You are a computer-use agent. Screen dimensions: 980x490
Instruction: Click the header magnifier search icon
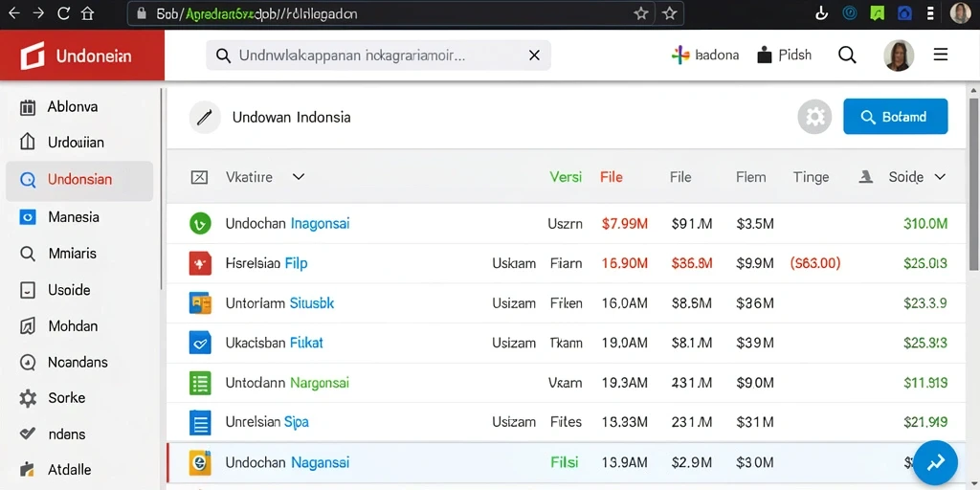pyautogui.click(x=847, y=55)
